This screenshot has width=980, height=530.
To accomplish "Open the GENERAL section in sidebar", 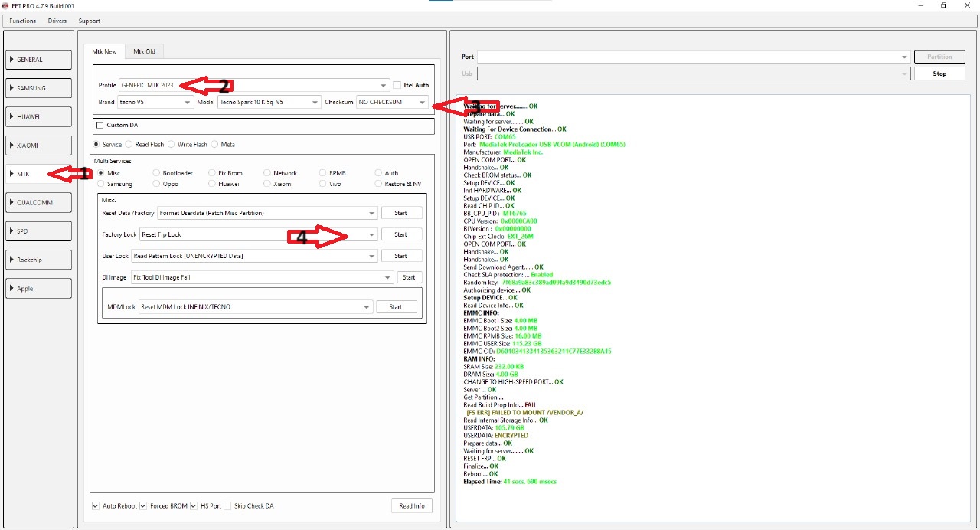I will (x=38, y=60).
